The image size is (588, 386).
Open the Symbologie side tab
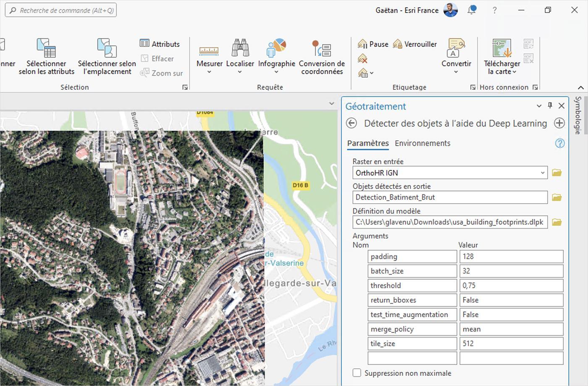(578, 115)
